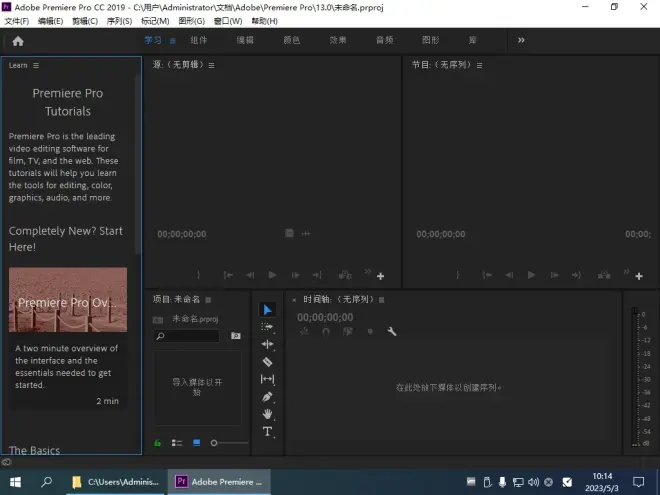
Task: Open timeline display settings wrench
Action: (x=392, y=332)
